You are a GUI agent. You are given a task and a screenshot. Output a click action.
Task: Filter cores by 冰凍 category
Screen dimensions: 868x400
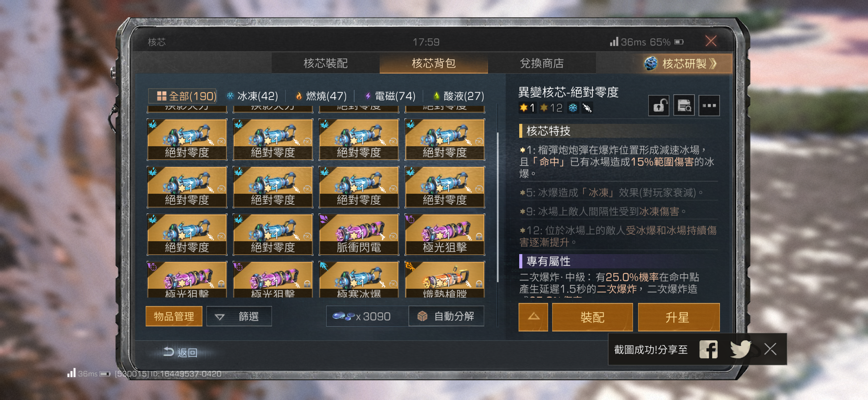252,96
